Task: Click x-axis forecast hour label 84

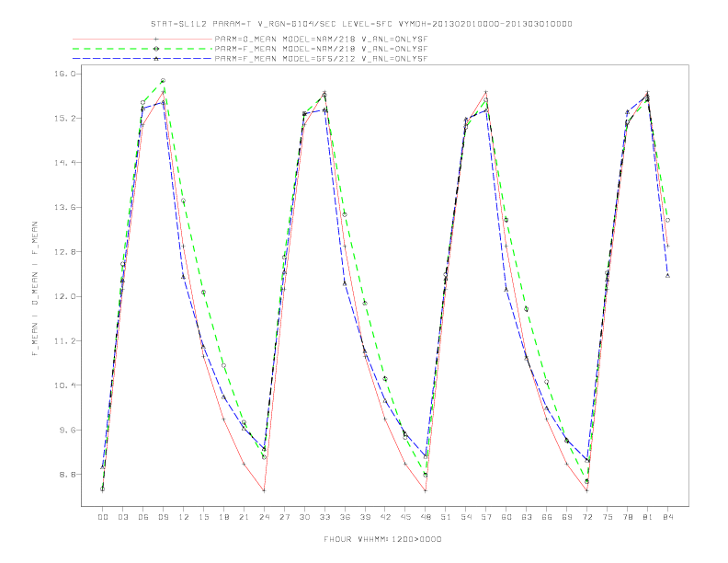Action: pos(667,517)
